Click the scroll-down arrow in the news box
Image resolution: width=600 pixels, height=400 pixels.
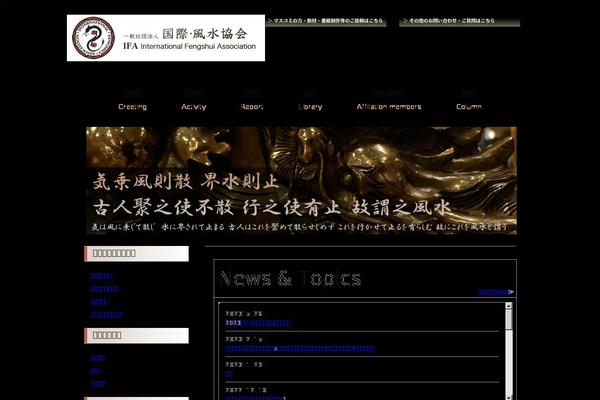(509, 397)
